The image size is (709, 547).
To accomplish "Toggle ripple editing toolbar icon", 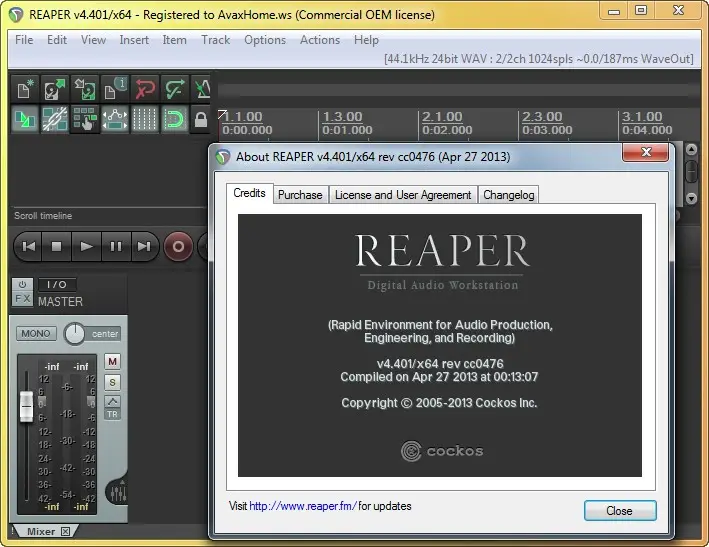I will [x=85, y=119].
